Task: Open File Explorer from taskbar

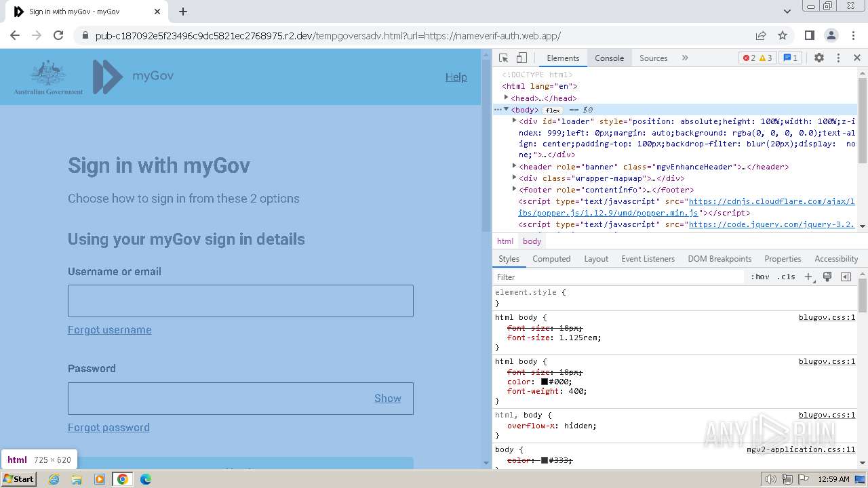Action: (77, 479)
